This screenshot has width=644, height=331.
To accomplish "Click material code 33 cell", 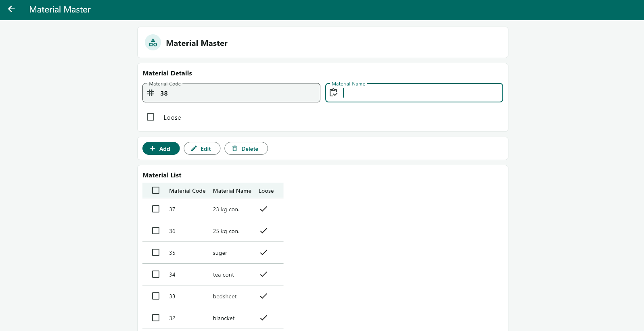I will pyautogui.click(x=172, y=296).
